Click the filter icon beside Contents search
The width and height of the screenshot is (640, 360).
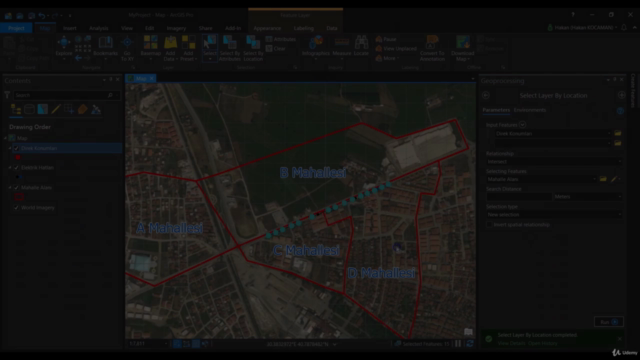[x=7, y=95]
